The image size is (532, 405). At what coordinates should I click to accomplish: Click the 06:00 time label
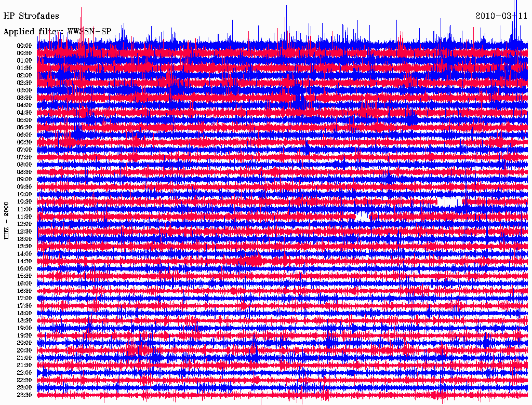pos(24,135)
